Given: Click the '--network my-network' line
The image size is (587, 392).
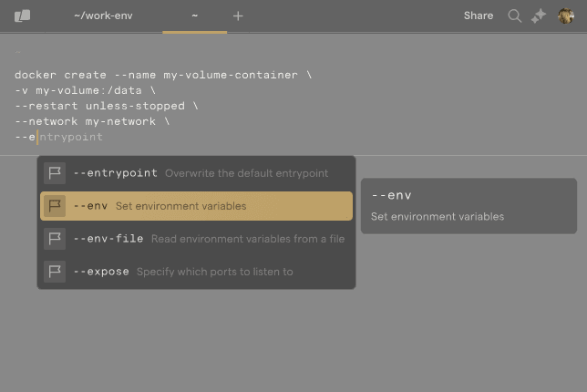Looking at the screenshot, I should click(92, 121).
